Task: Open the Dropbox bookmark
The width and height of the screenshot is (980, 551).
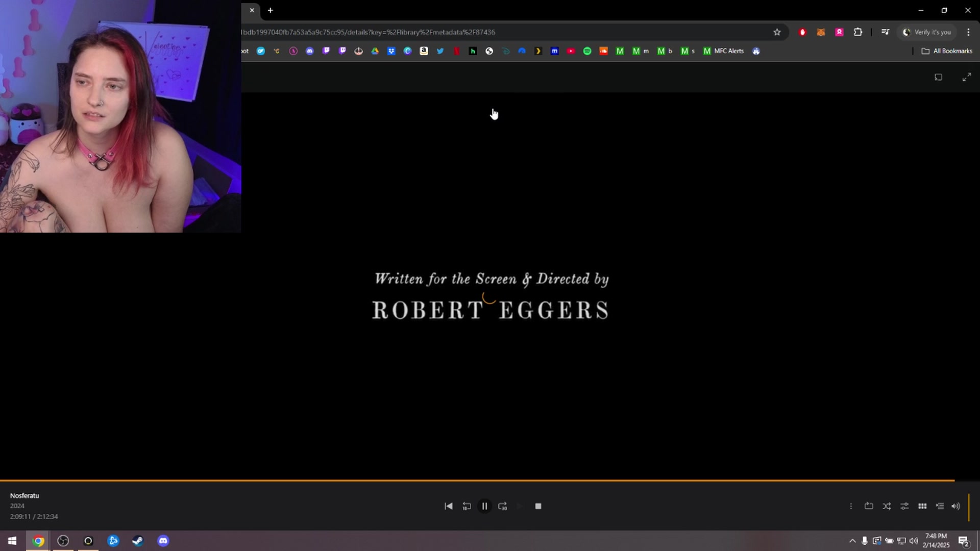Action: click(391, 51)
